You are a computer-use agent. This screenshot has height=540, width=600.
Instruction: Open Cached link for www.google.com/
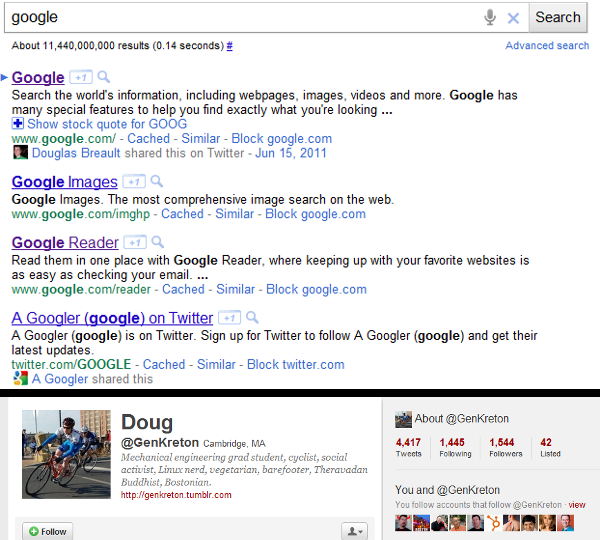pos(148,139)
